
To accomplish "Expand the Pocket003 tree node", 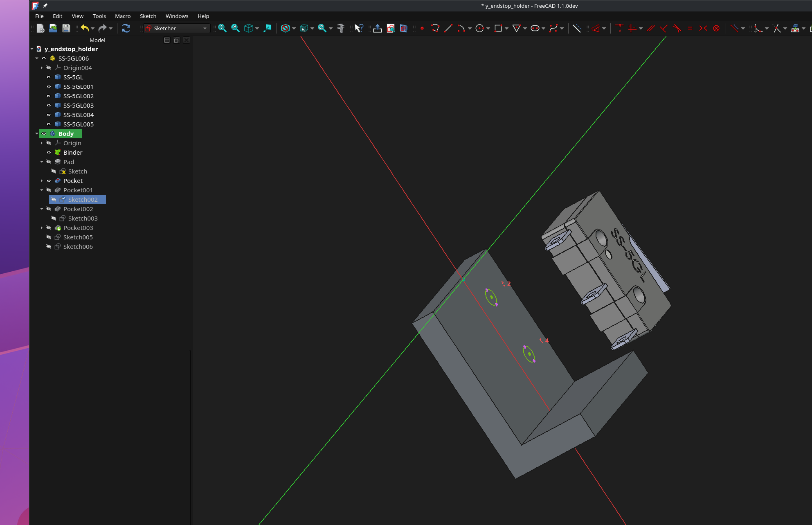I will tap(42, 228).
